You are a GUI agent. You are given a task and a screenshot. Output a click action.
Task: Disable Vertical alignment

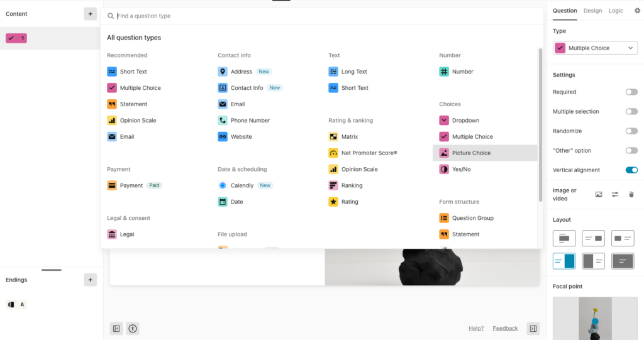coord(631,170)
